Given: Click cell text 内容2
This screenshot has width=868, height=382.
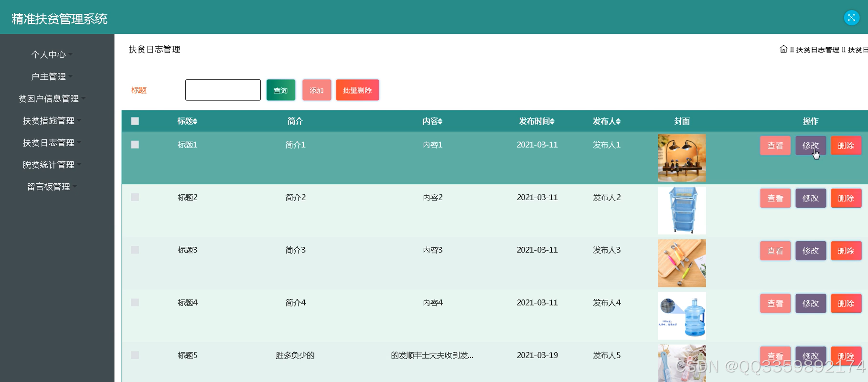Looking at the screenshot, I should (433, 197).
